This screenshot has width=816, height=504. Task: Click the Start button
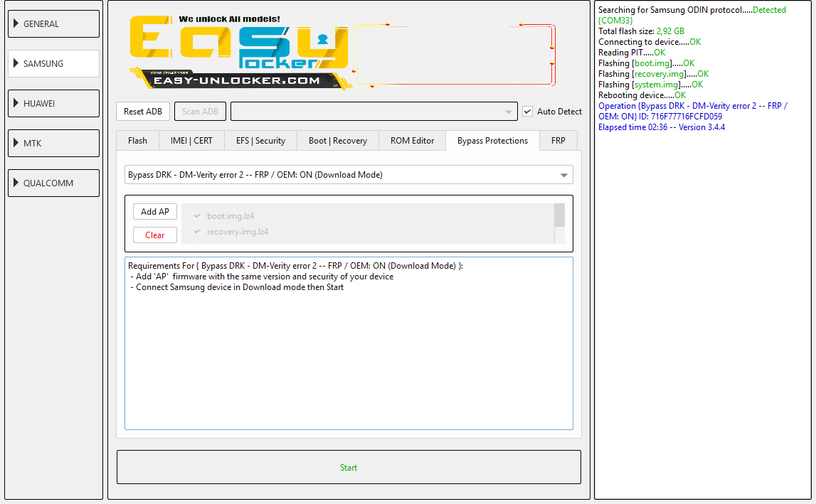coord(349,467)
